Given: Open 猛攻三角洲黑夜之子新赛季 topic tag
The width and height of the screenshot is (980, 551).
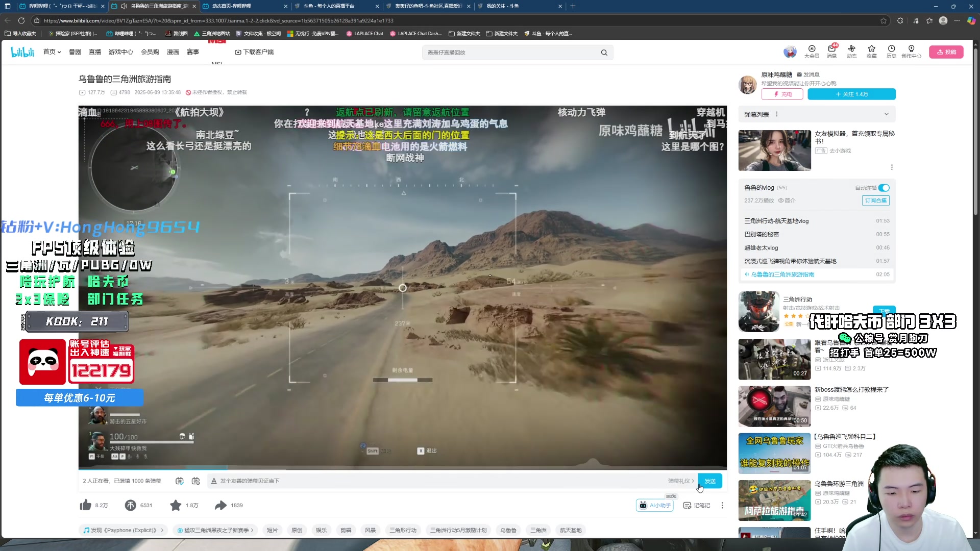Looking at the screenshot, I should tap(215, 530).
